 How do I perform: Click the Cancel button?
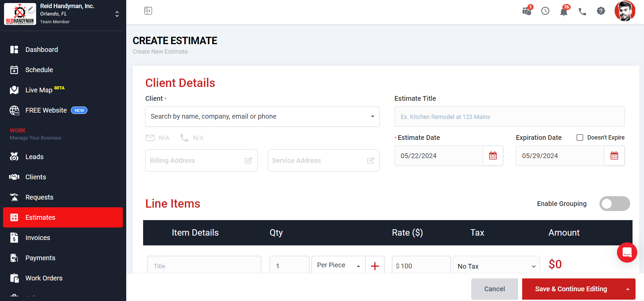pyautogui.click(x=494, y=289)
